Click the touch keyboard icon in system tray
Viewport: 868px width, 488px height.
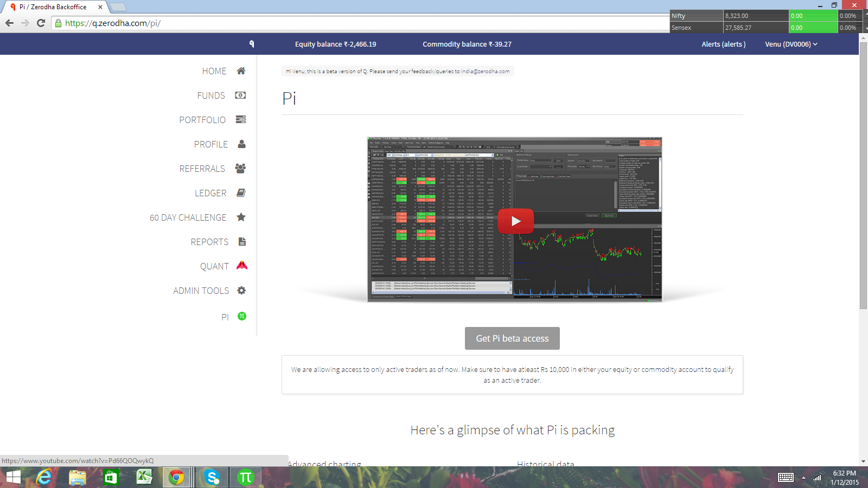click(786, 477)
